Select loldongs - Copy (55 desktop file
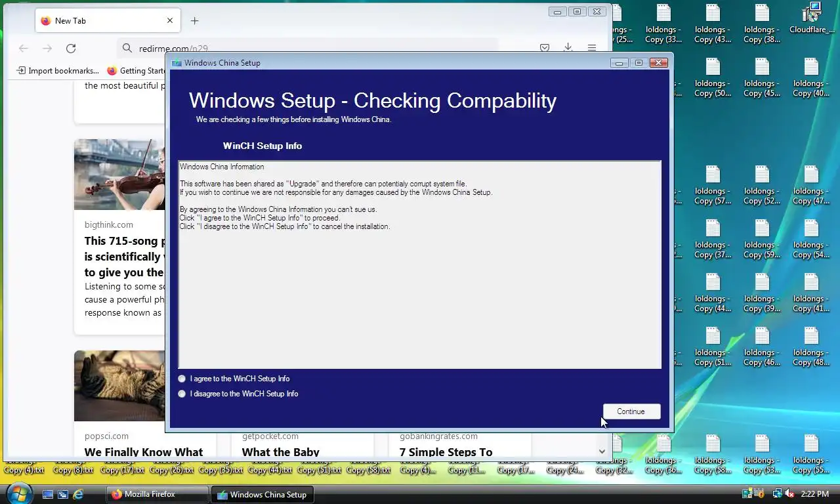Viewport: 840px width, 504px height. click(811, 454)
